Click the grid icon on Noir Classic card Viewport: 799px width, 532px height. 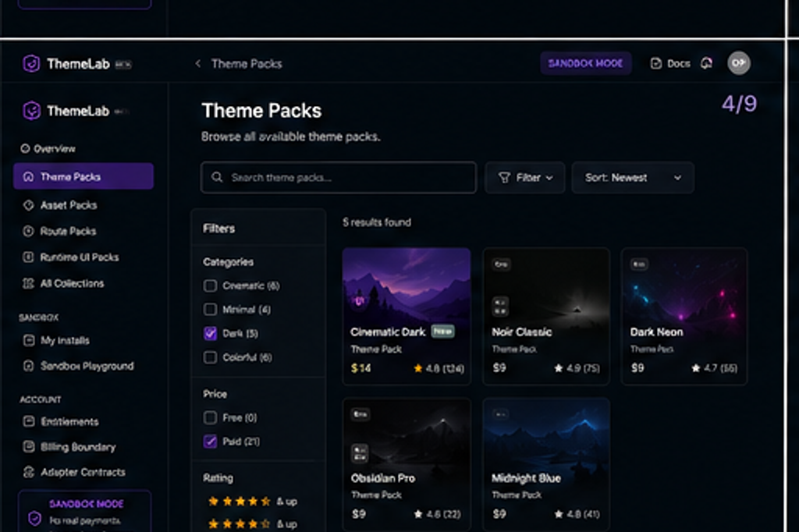click(500, 307)
